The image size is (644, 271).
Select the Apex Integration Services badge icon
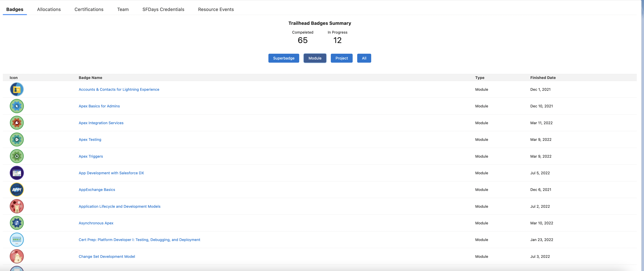(17, 123)
